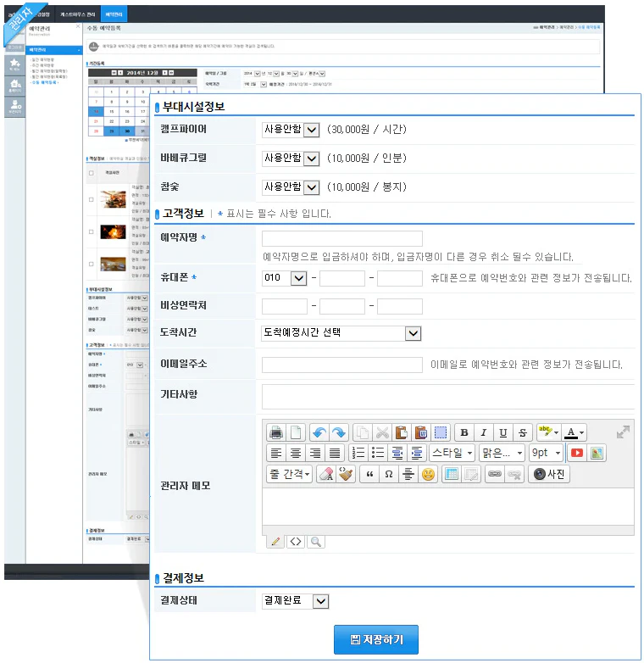The width and height of the screenshot is (644, 663).
Task: Open 게스트하우스 관리 tab in background window
Action: click(78, 14)
